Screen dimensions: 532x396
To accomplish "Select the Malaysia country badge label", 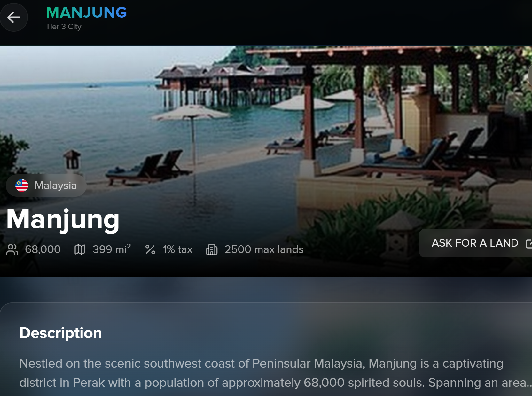I will point(56,186).
